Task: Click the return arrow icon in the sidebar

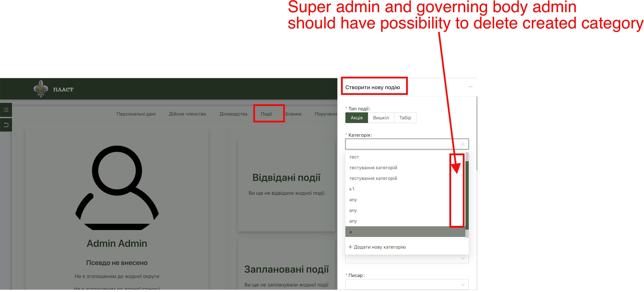Action: 6,124
